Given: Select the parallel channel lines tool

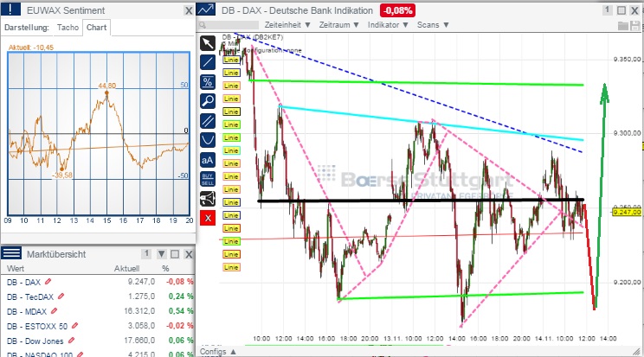Looking at the screenshot, I should (x=208, y=121).
